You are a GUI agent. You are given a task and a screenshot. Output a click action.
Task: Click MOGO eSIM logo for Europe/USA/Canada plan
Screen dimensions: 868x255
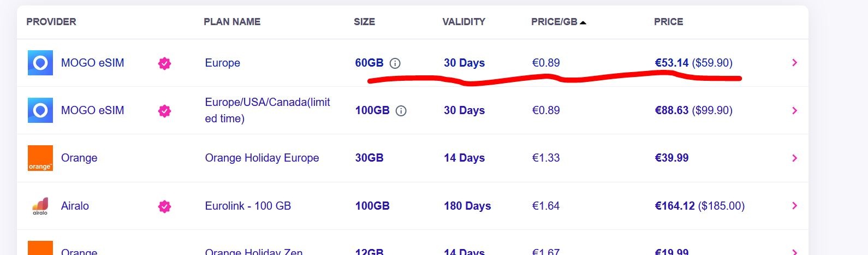40,110
